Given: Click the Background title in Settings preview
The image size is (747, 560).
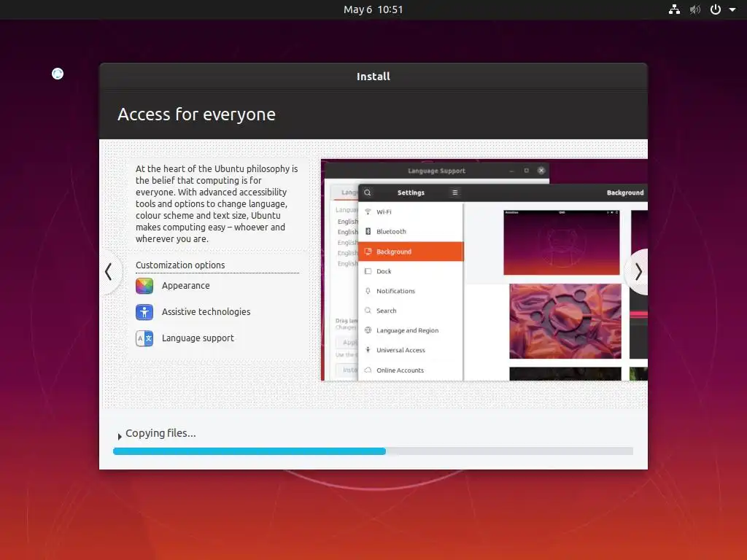Looking at the screenshot, I should pyautogui.click(x=625, y=192).
